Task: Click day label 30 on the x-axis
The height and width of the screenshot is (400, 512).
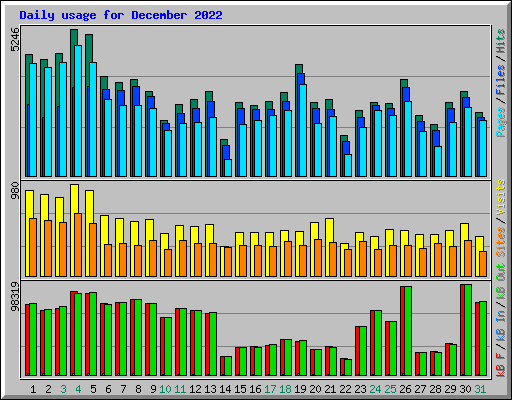Action: click(465, 389)
